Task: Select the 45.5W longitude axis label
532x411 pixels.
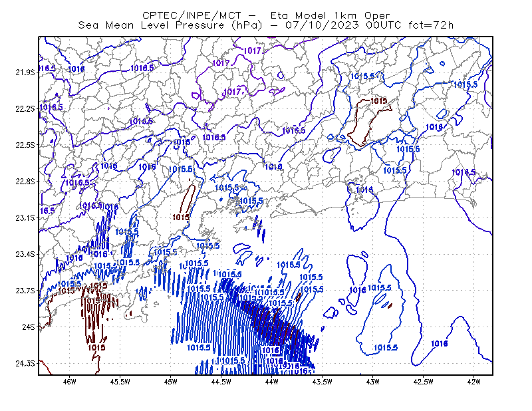Action: [x=120, y=382]
